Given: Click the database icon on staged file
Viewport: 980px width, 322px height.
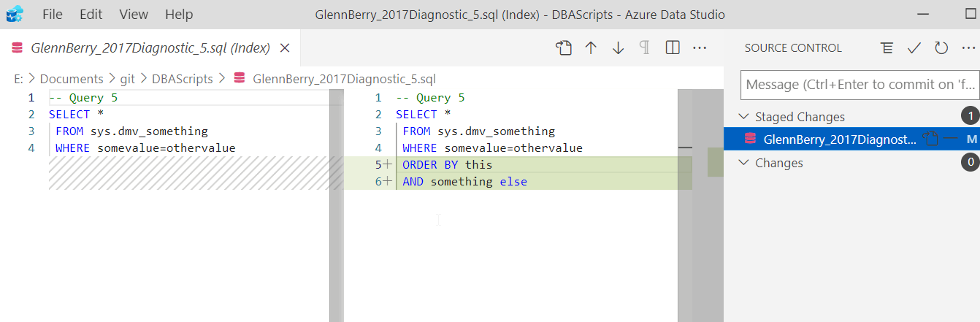Looking at the screenshot, I should click(x=750, y=139).
